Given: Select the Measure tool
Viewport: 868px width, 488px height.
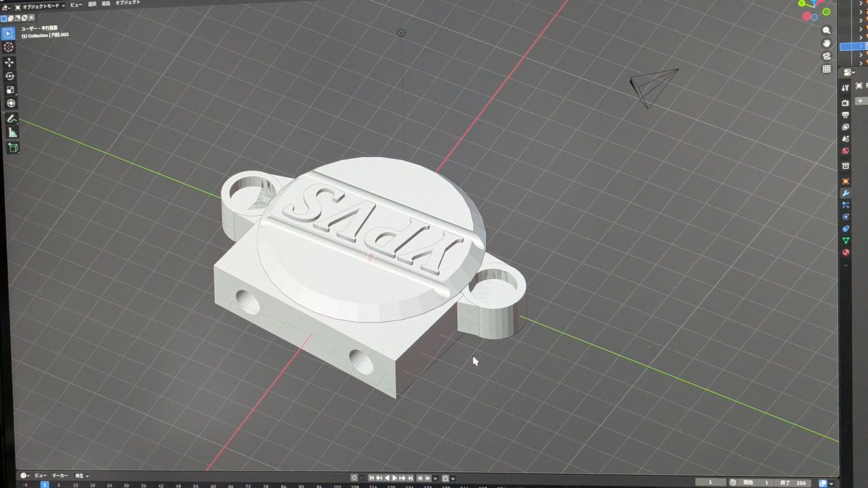Looking at the screenshot, I should tap(12, 132).
